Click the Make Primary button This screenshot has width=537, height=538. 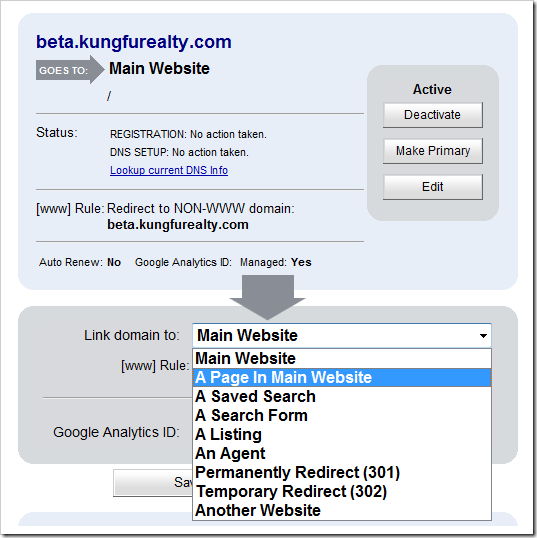[433, 151]
